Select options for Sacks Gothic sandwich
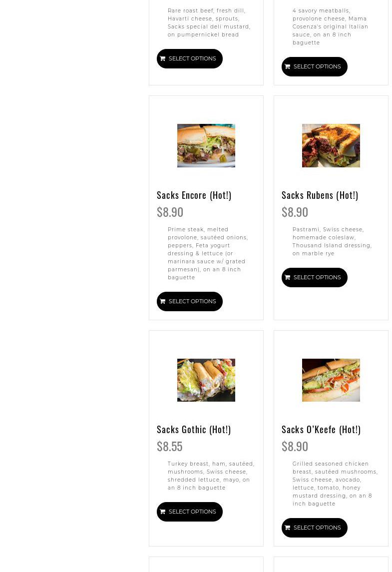392x572 pixels. pyautogui.click(x=190, y=512)
